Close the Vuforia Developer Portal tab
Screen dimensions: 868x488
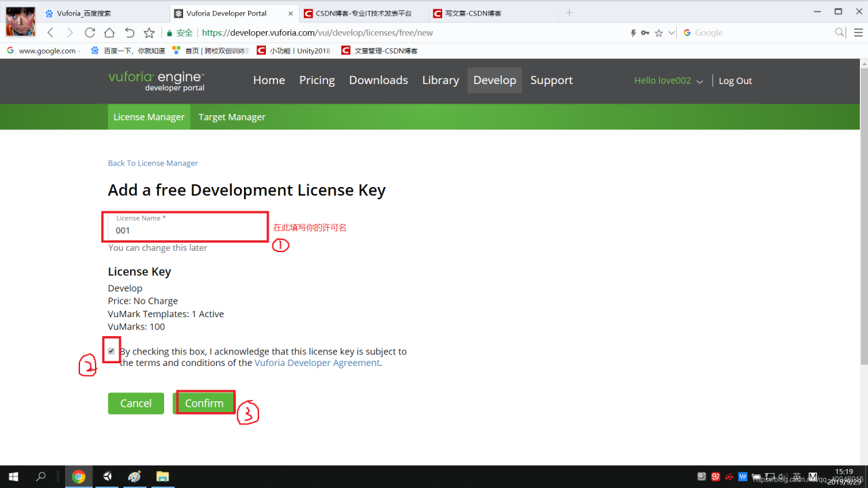[291, 13]
